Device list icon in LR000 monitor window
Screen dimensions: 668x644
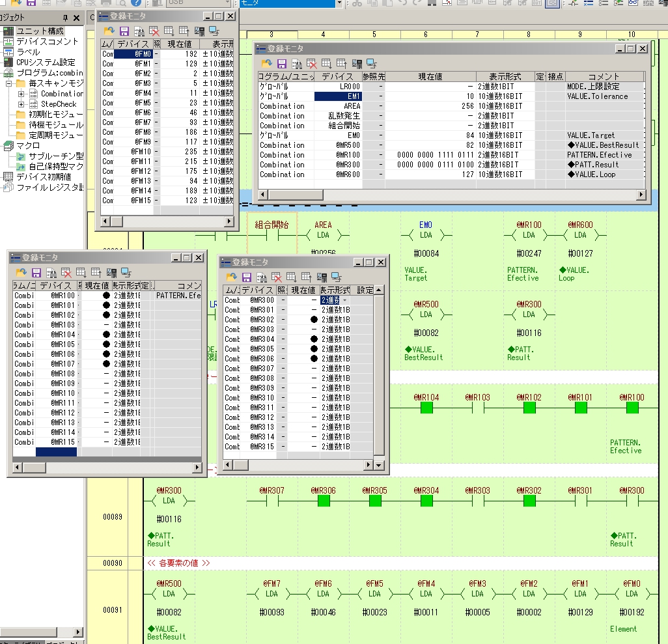click(357, 64)
